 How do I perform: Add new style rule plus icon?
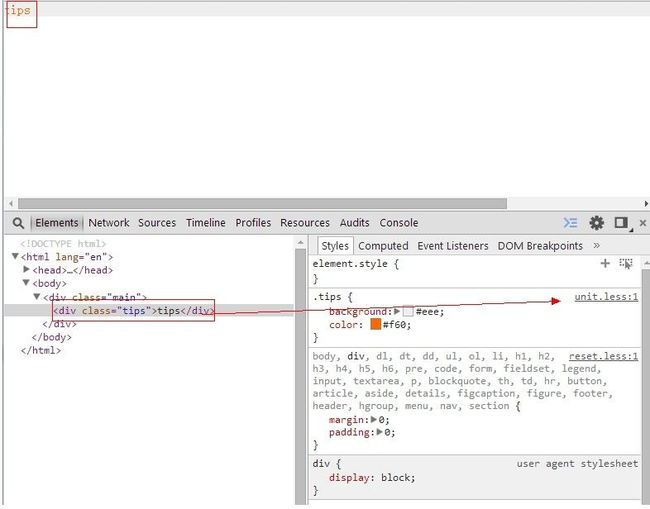(605, 263)
